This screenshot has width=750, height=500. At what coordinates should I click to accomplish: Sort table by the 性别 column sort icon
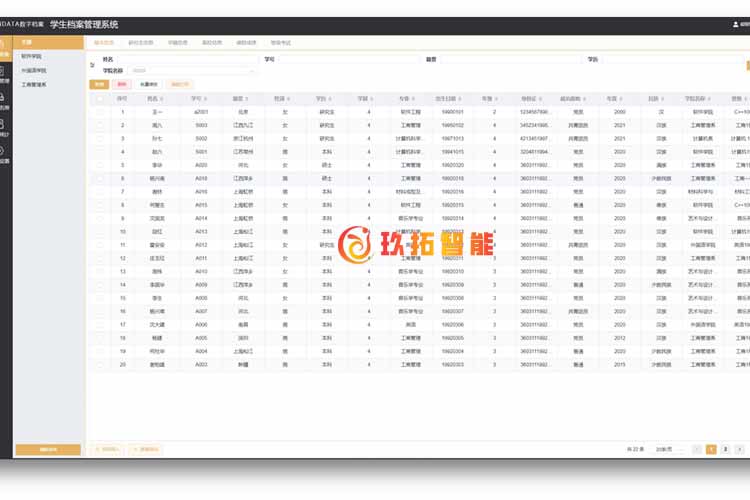coord(288,99)
